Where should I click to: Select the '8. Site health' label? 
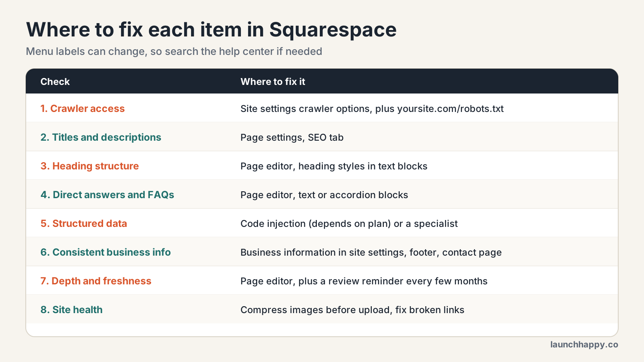(x=71, y=310)
